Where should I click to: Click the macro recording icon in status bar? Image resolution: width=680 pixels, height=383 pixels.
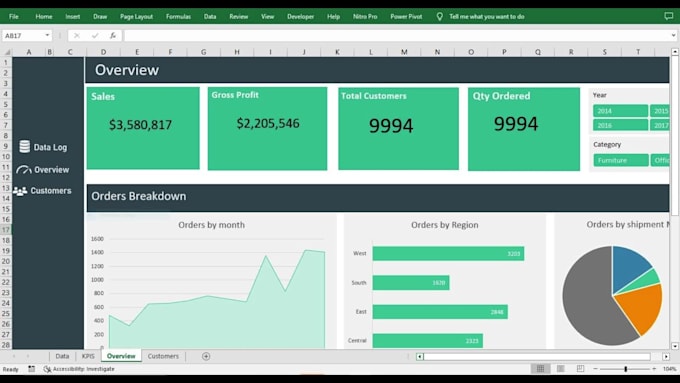(32, 369)
